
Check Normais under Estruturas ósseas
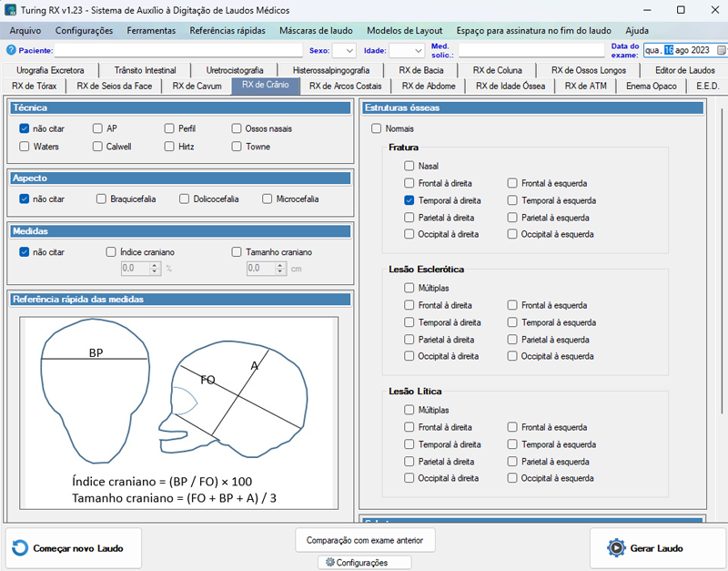pos(377,129)
